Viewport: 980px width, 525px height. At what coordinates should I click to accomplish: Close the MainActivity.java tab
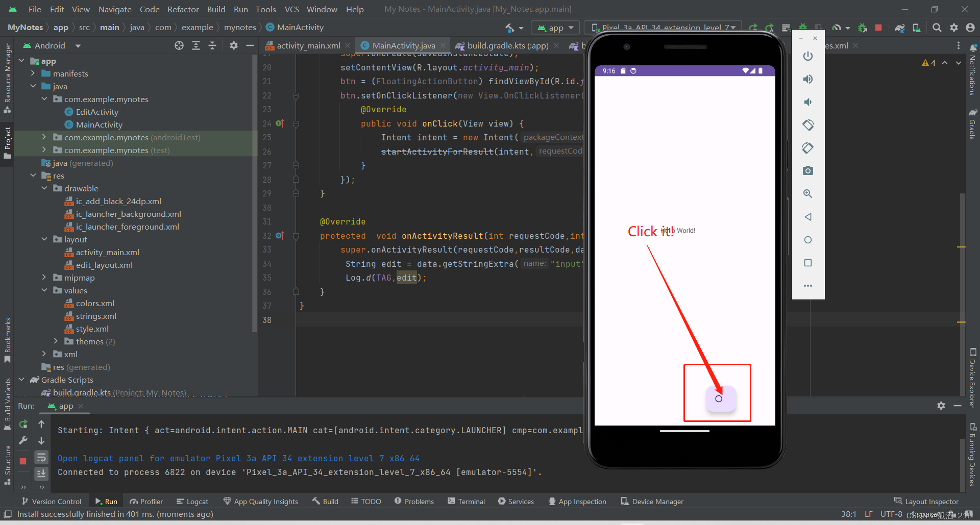(x=443, y=45)
